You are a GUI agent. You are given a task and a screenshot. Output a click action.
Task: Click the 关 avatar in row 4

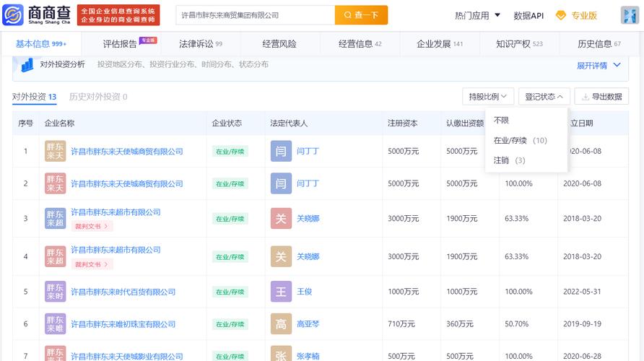point(281,256)
